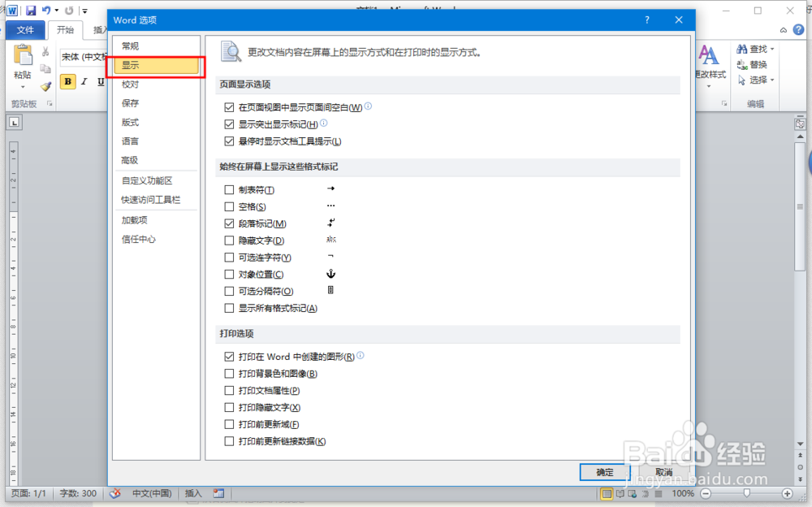Click the Save icon in quick access toolbar
Image resolution: width=812 pixels, height=507 pixels.
(x=31, y=11)
